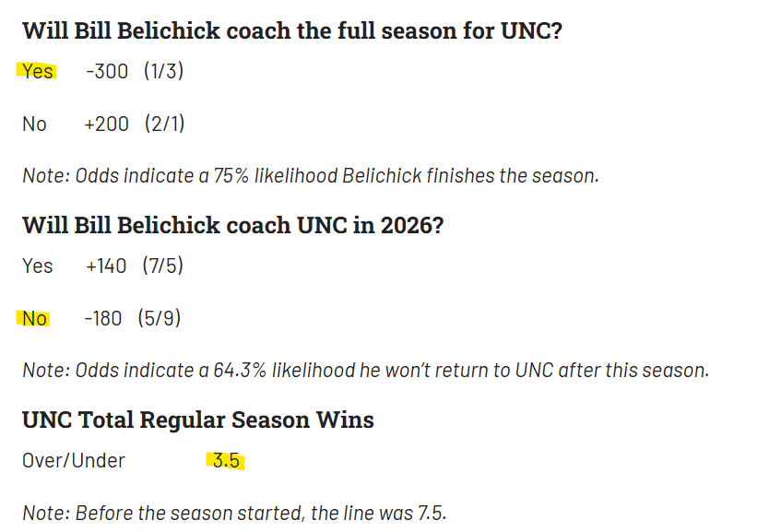The height and width of the screenshot is (532, 781).
Task: Click the (2/1) fractional odds
Action: point(164,124)
